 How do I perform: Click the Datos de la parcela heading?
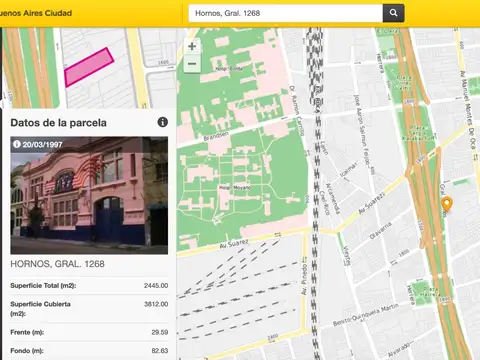[x=58, y=123]
